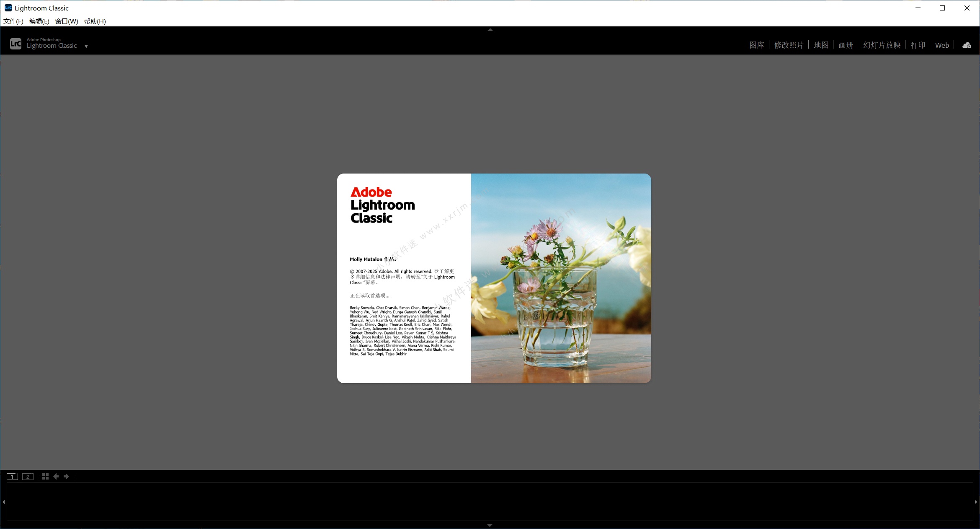The height and width of the screenshot is (529, 980).
Task: Click the forward navigation arrow in the filmstrip
Action: 66,476
